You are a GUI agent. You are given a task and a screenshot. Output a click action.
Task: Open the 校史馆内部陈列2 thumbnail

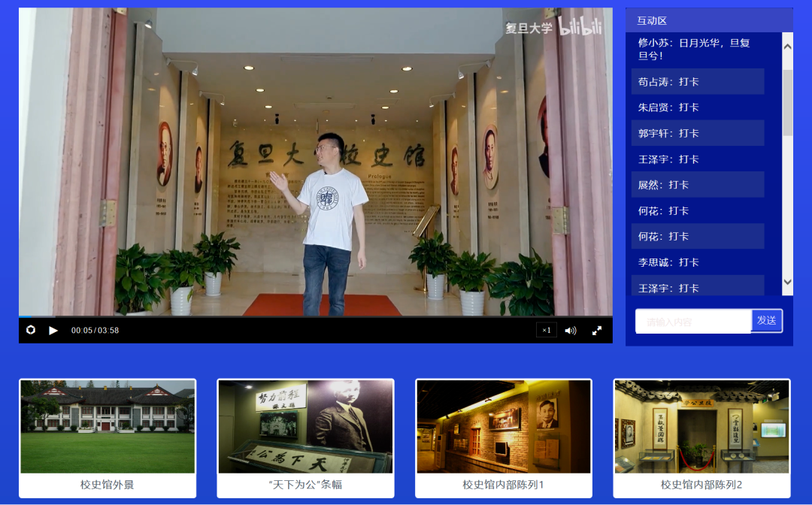coord(701,426)
